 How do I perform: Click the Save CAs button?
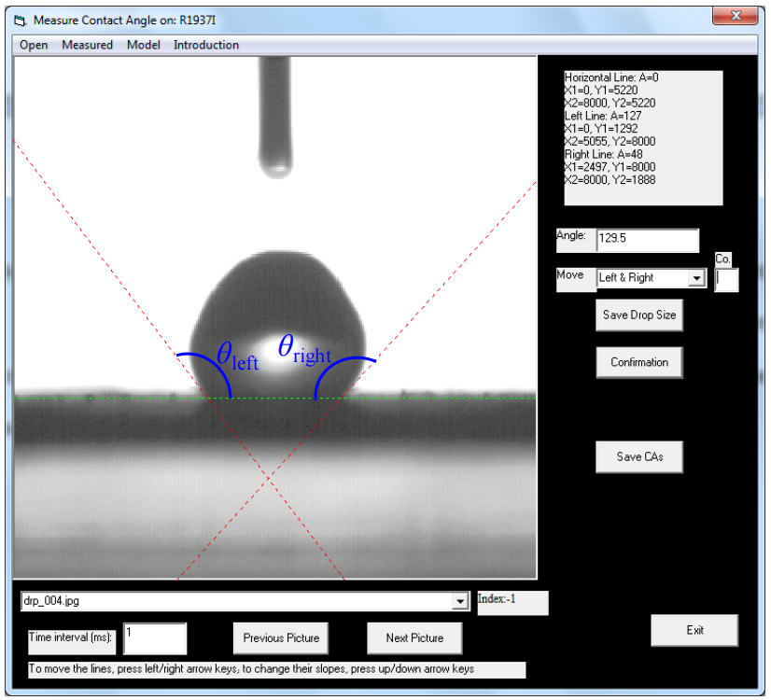click(639, 457)
